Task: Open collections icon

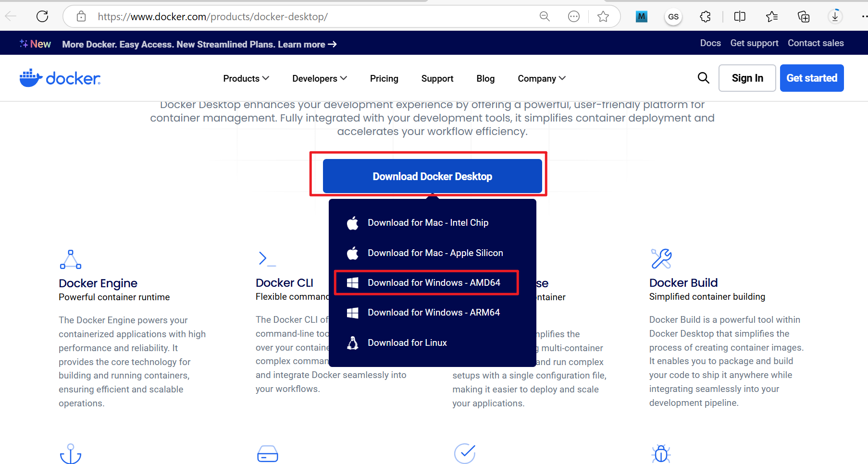Action: coord(804,17)
